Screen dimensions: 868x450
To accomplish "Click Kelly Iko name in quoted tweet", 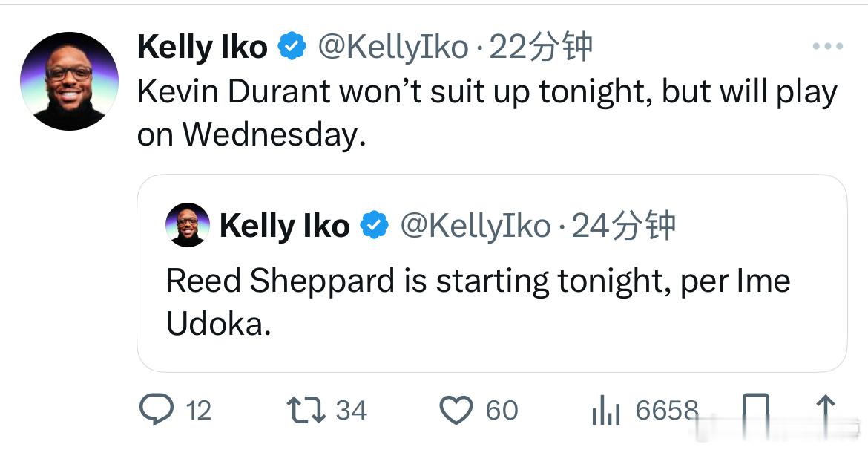I will point(284,226).
